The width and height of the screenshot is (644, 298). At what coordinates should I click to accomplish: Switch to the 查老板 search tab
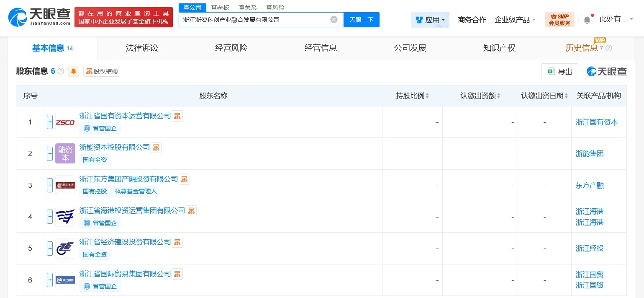[x=220, y=8]
